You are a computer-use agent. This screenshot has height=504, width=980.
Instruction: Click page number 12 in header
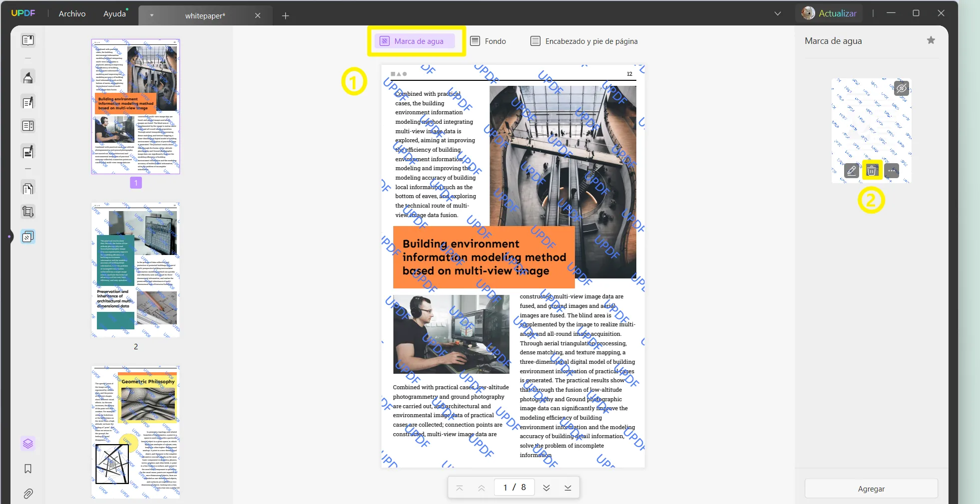tap(629, 74)
